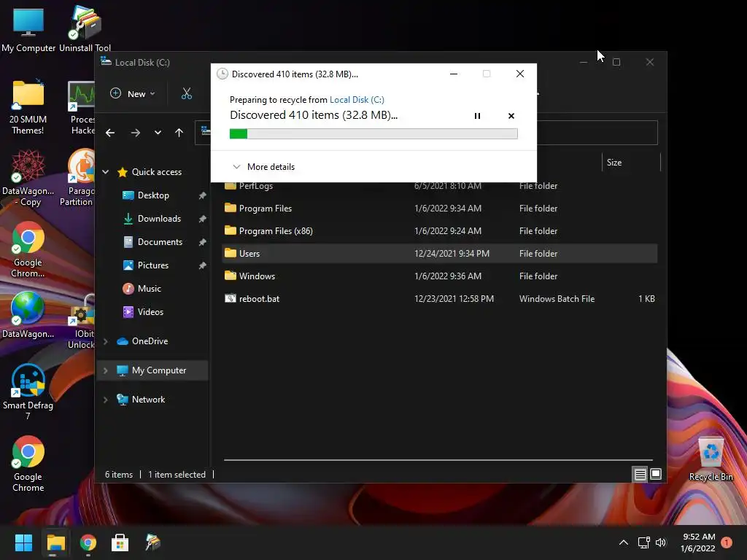Viewport: 747px width, 560px height.
Task: Open Documents in Quick access
Action: (160, 242)
